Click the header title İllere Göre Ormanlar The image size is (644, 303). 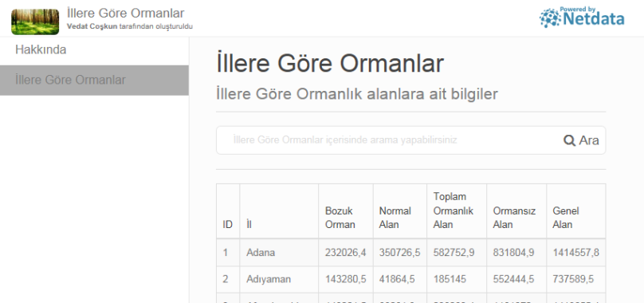click(125, 13)
